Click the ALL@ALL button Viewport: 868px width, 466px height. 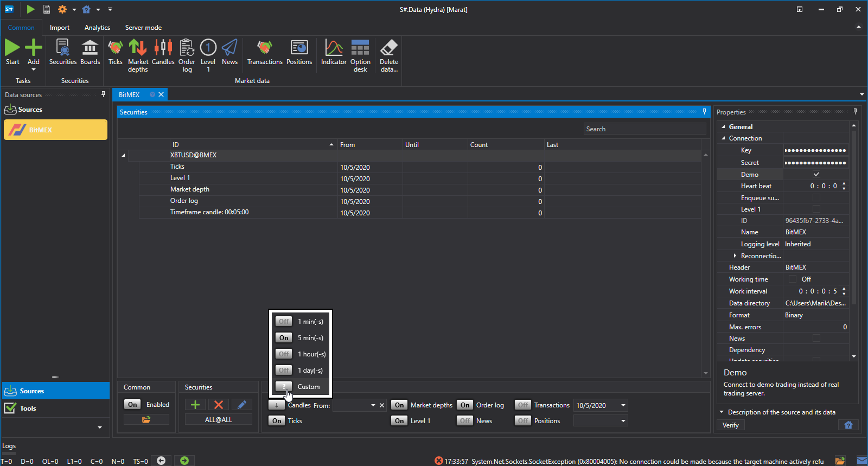[x=219, y=420]
